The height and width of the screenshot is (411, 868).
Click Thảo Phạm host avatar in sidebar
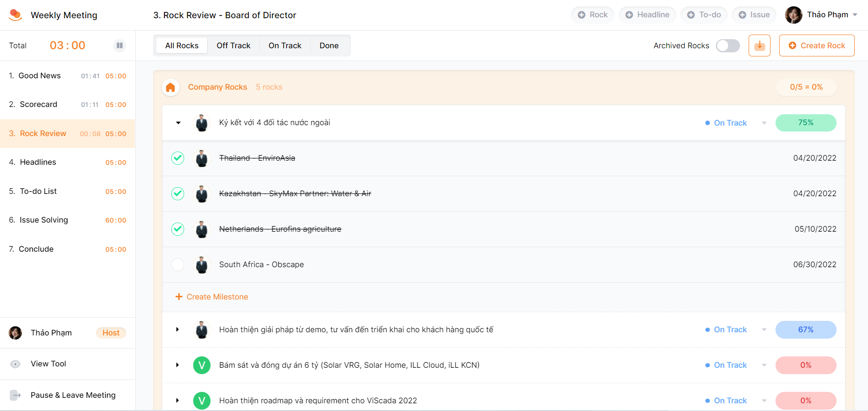click(15, 333)
